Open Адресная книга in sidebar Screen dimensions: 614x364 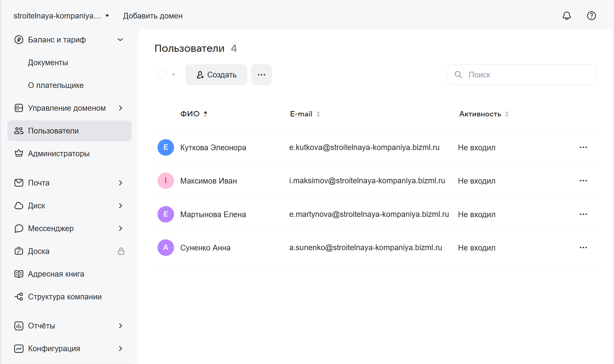click(x=56, y=274)
